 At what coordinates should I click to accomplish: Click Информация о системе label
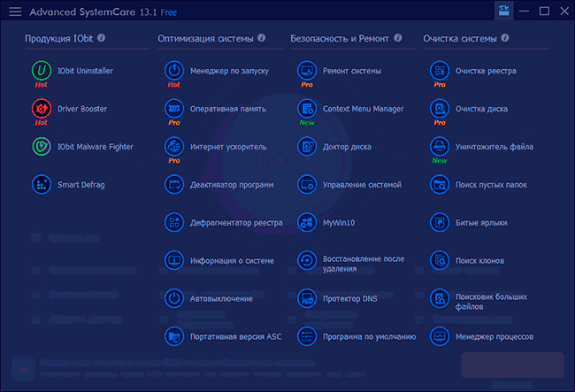232,261
